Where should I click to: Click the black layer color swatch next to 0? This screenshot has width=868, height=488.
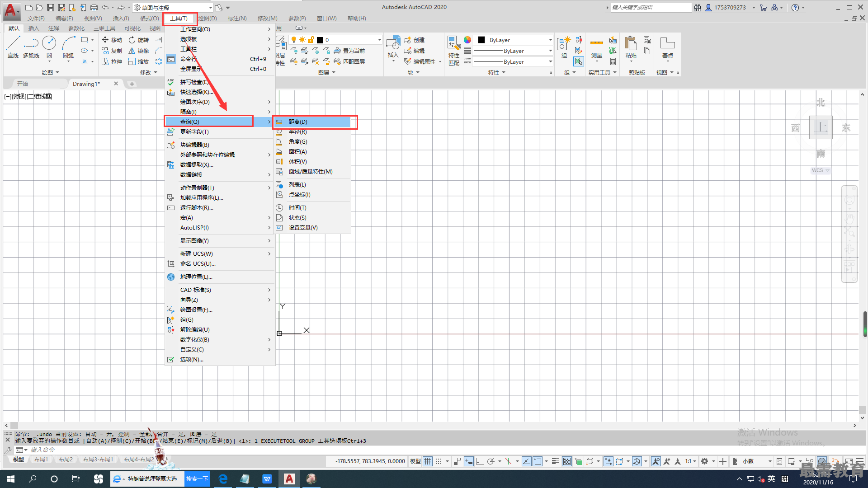point(320,40)
